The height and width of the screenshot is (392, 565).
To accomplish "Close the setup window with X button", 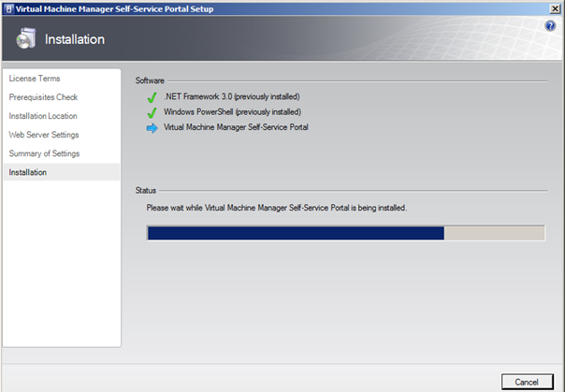I will pyautogui.click(x=555, y=9).
